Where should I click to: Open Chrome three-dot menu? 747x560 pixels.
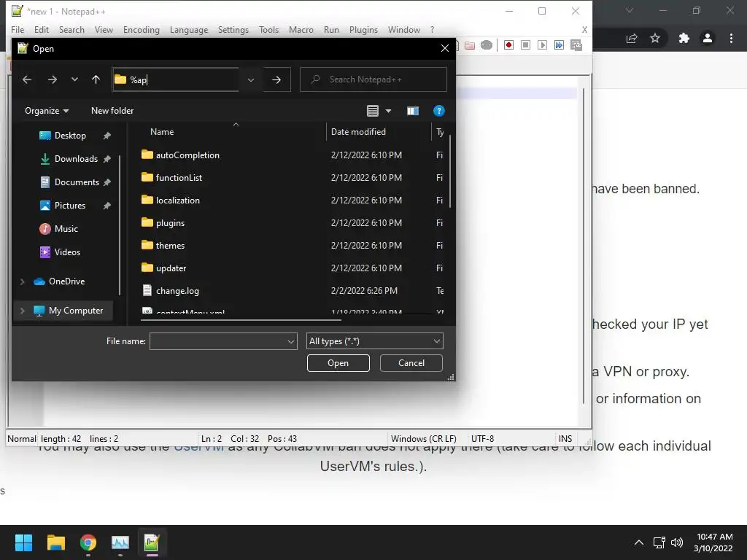731,38
